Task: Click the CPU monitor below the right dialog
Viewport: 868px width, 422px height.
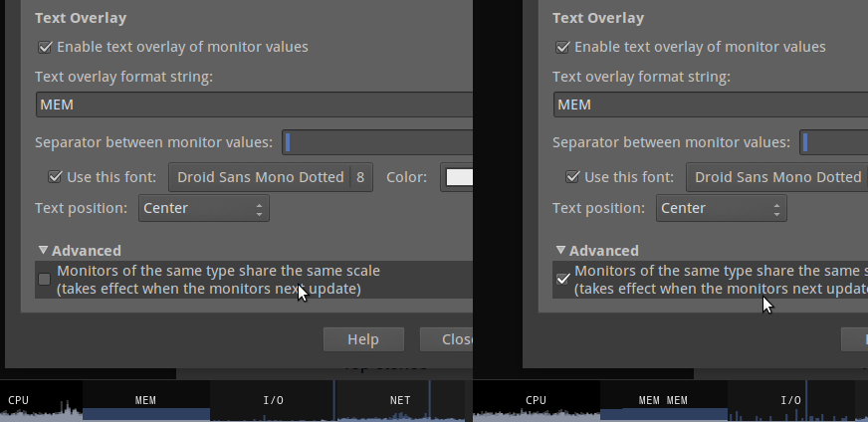Action: click(536, 401)
